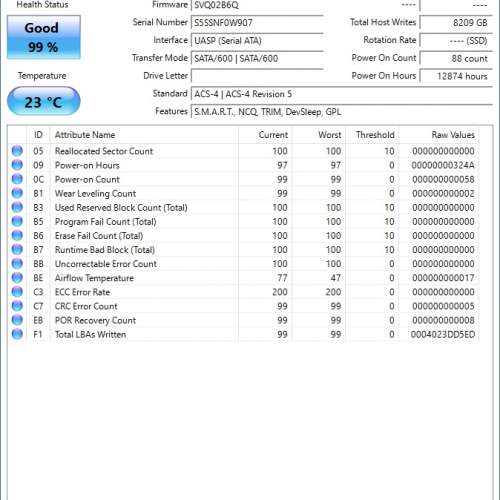
Task: Click the Transfer Mode field SATA/600
Action: point(257,58)
